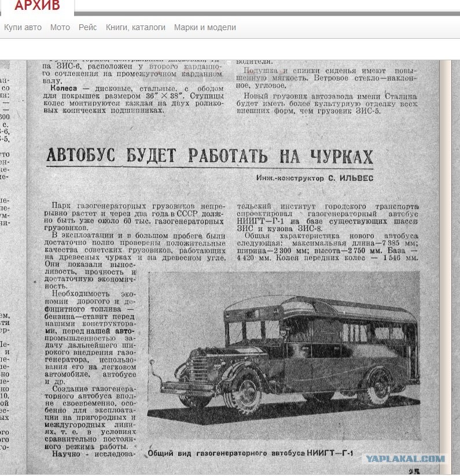This screenshot has height=476, width=460.
Task: Open the Рейс section
Action: [88, 27]
